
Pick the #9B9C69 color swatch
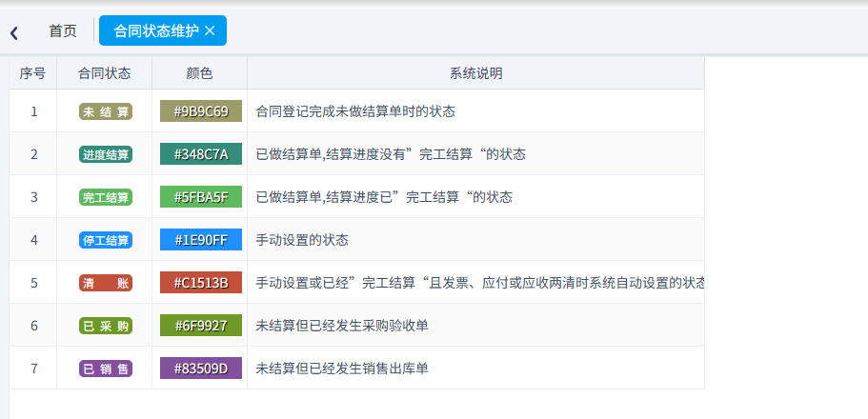pos(201,111)
